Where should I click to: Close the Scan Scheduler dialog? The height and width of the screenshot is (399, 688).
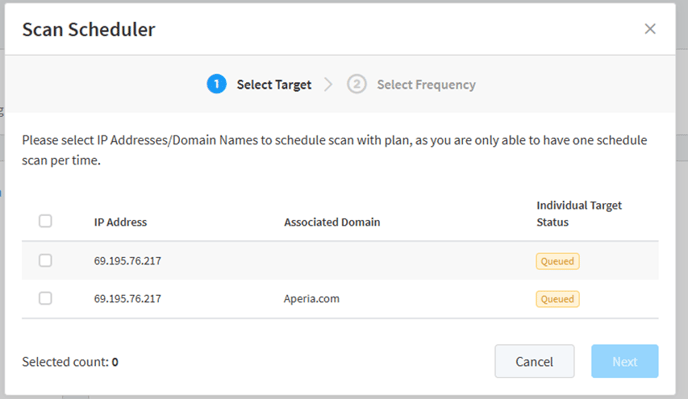point(650,29)
